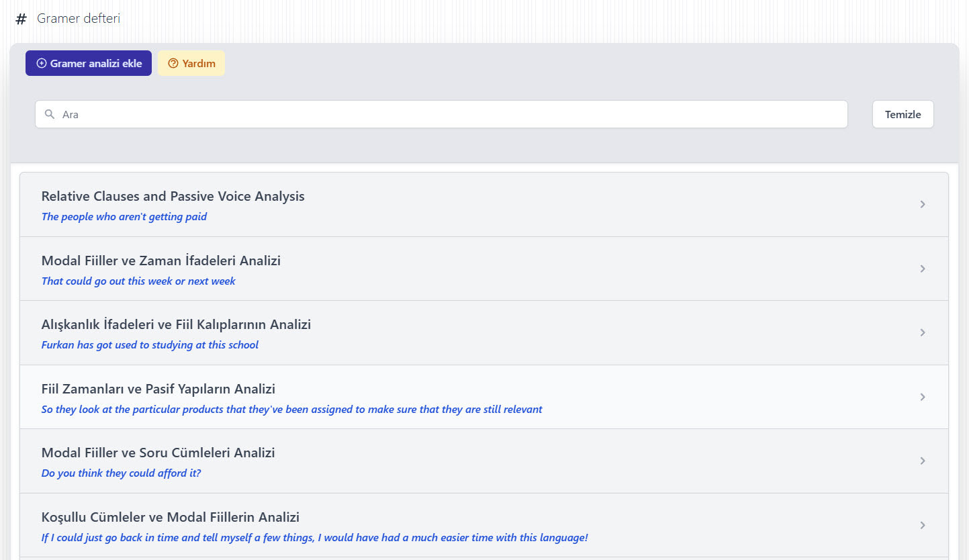Expand chevron for Modal Fiiller ve Zaman İfadeleri
Viewport: 969px width, 560px height.
923,269
